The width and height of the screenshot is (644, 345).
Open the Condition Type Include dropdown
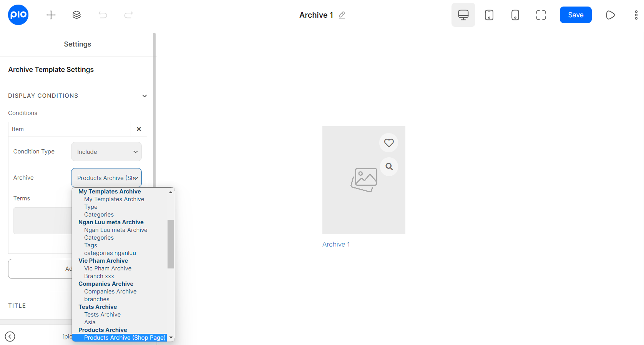click(x=106, y=152)
